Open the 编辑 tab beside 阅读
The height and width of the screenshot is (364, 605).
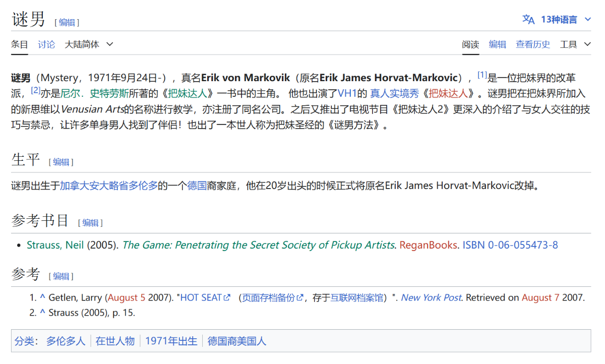498,44
